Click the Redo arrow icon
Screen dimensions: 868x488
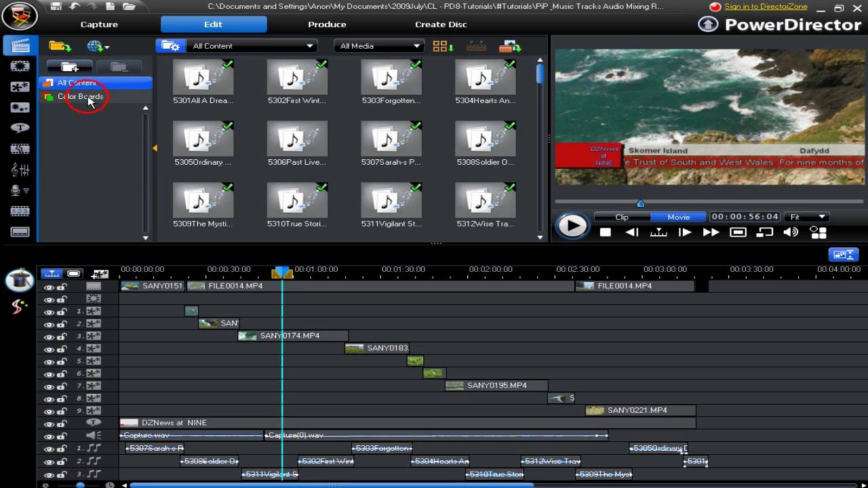tap(92, 7)
